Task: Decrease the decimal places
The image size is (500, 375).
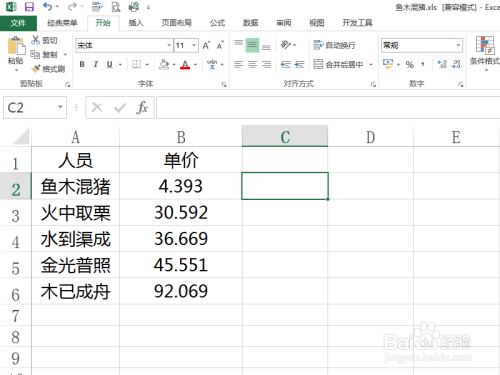Action: click(456, 64)
